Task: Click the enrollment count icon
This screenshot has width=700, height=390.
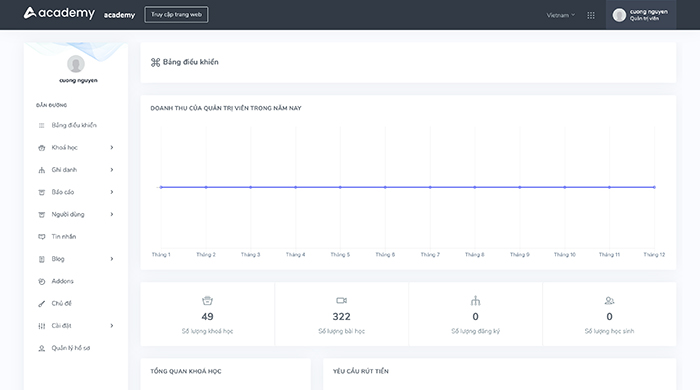Action: (x=475, y=301)
